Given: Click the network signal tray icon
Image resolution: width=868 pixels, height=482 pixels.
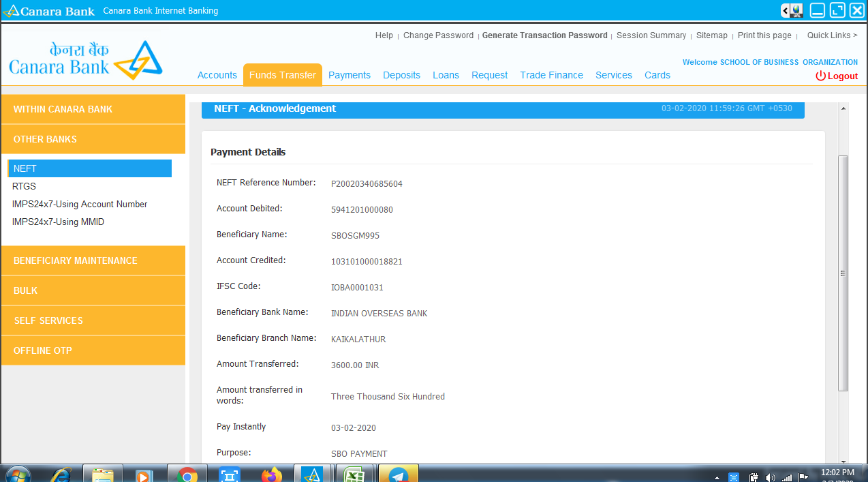Looking at the screenshot, I should 787,477.
